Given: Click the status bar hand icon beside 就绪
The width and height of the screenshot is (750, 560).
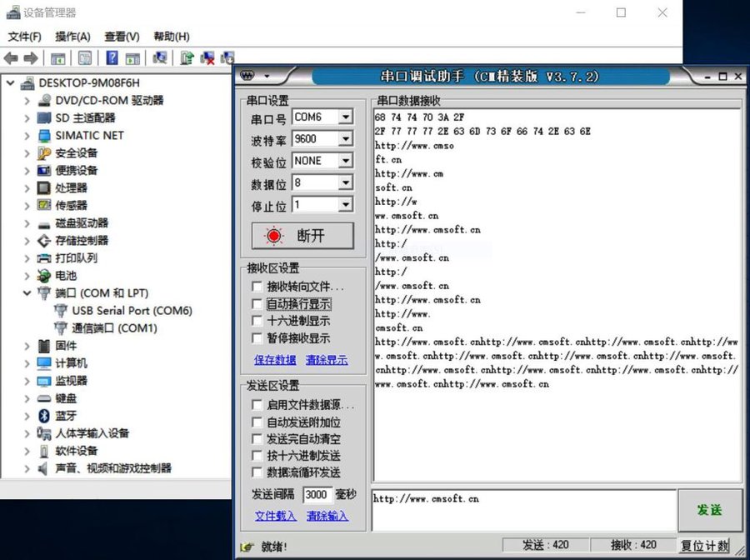Looking at the screenshot, I should [247, 547].
